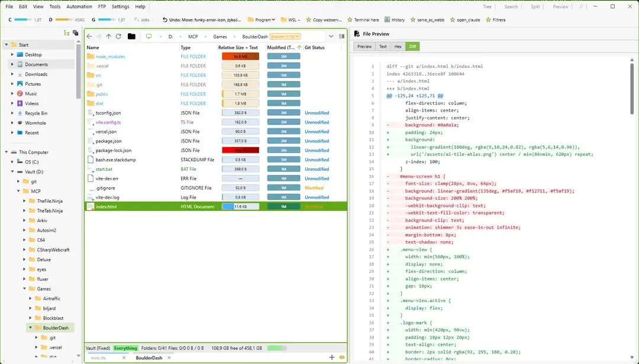Collapse the MCP folder node
639x364 pixels.
coord(18,191)
